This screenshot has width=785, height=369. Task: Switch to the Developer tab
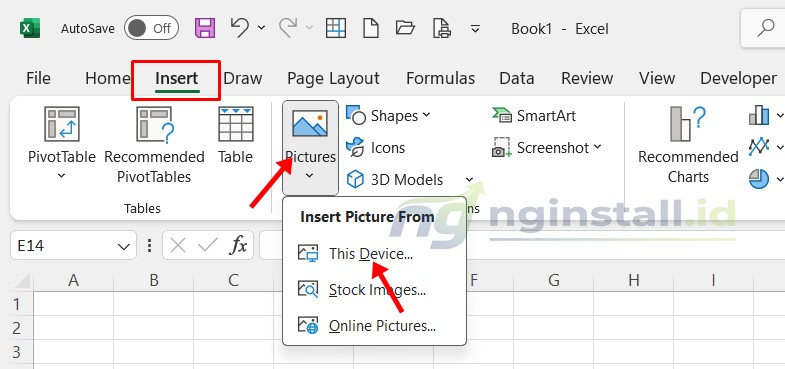pos(738,78)
